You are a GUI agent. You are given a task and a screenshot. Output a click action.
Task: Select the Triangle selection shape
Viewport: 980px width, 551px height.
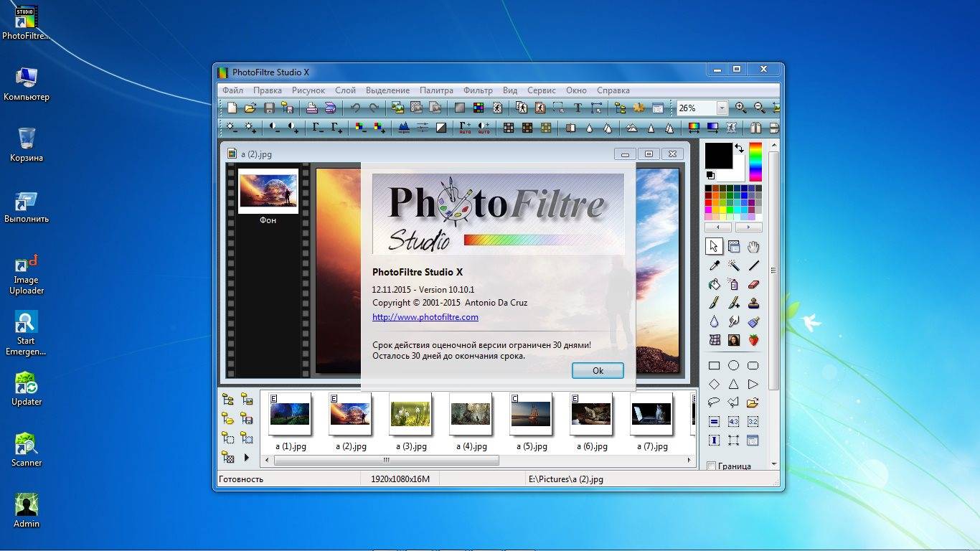[x=733, y=384]
